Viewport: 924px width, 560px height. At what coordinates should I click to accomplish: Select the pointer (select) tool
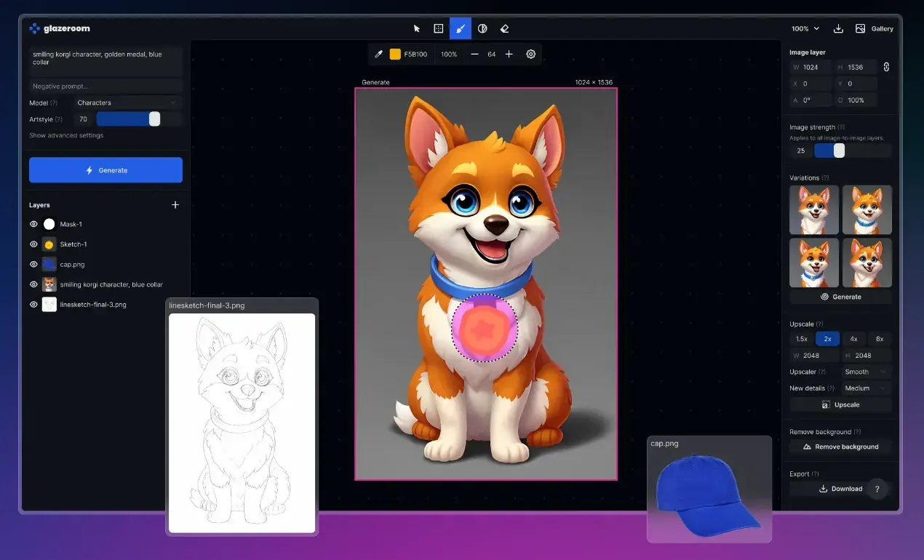point(417,28)
